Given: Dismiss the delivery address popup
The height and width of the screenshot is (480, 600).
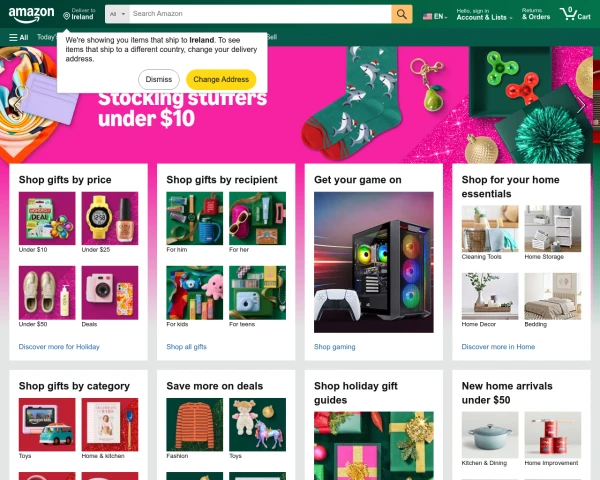Looking at the screenshot, I should (x=159, y=79).
